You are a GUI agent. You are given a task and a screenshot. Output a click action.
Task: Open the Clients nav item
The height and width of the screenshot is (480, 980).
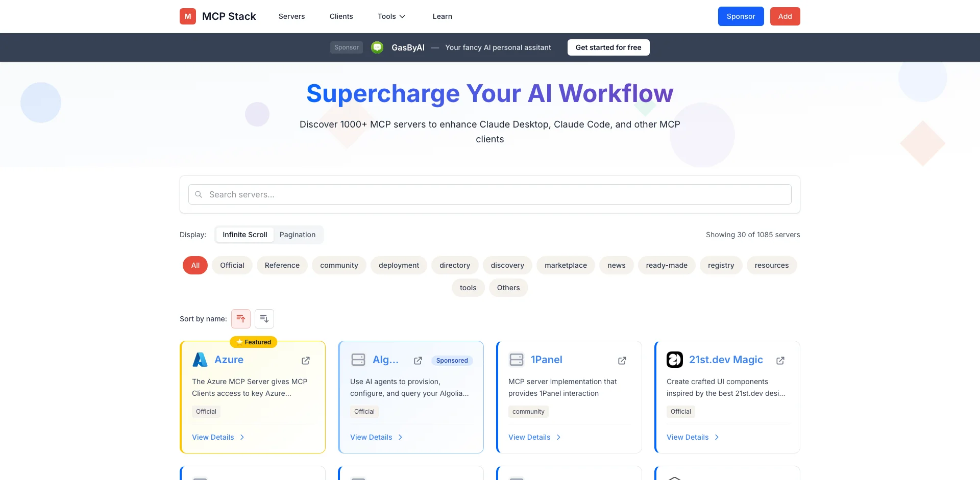(341, 16)
